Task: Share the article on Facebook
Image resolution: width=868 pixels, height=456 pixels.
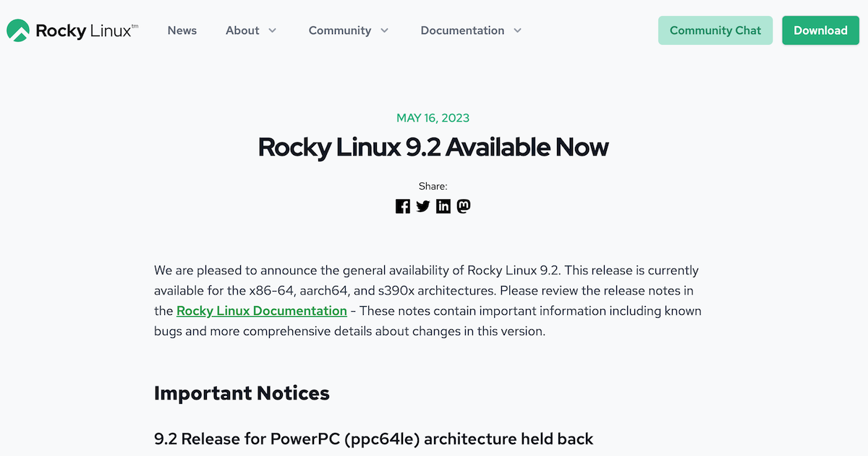Action: (x=403, y=206)
